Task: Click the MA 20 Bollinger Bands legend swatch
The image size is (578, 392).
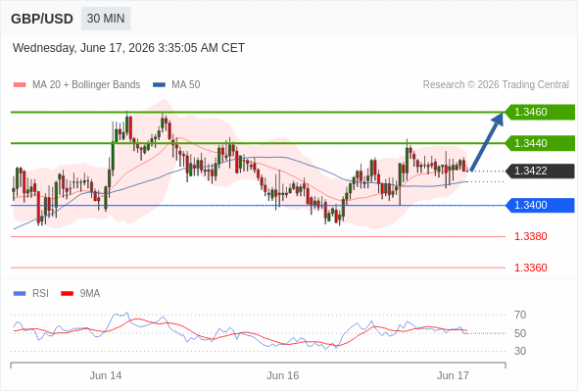Action: coord(20,85)
